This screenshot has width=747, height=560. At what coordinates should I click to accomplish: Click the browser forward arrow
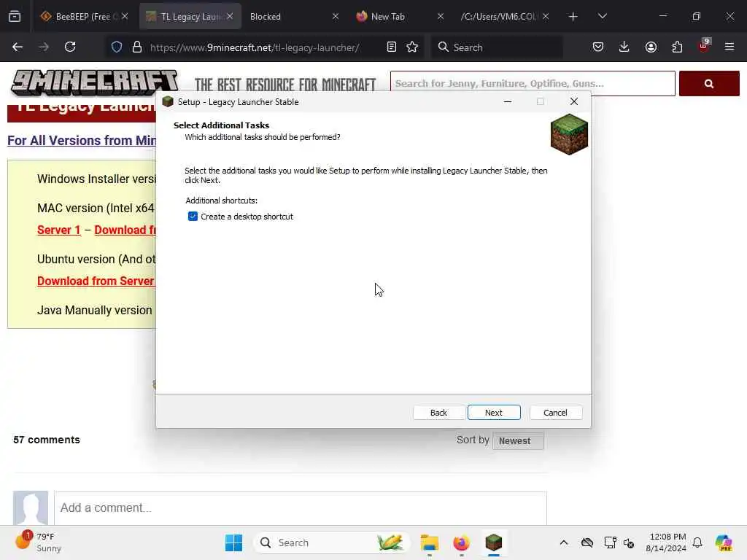click(44, 47)
